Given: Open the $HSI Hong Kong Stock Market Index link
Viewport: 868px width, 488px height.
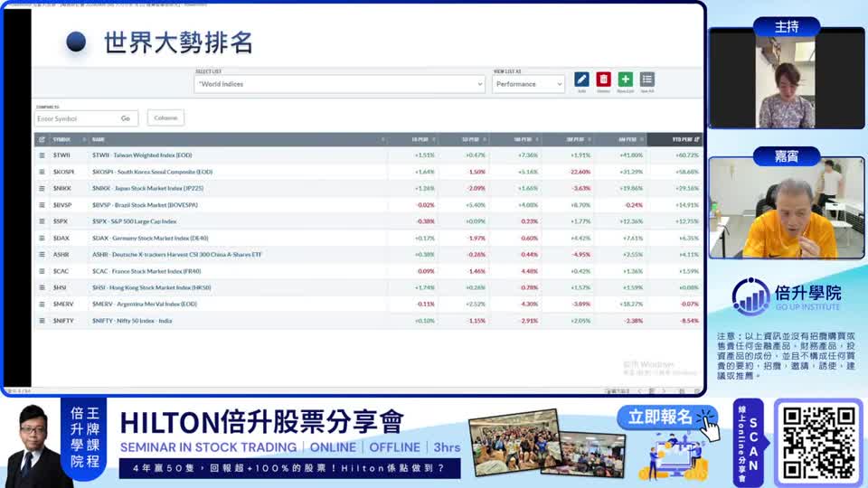Looking at the screenshot, I should point(152,287).
